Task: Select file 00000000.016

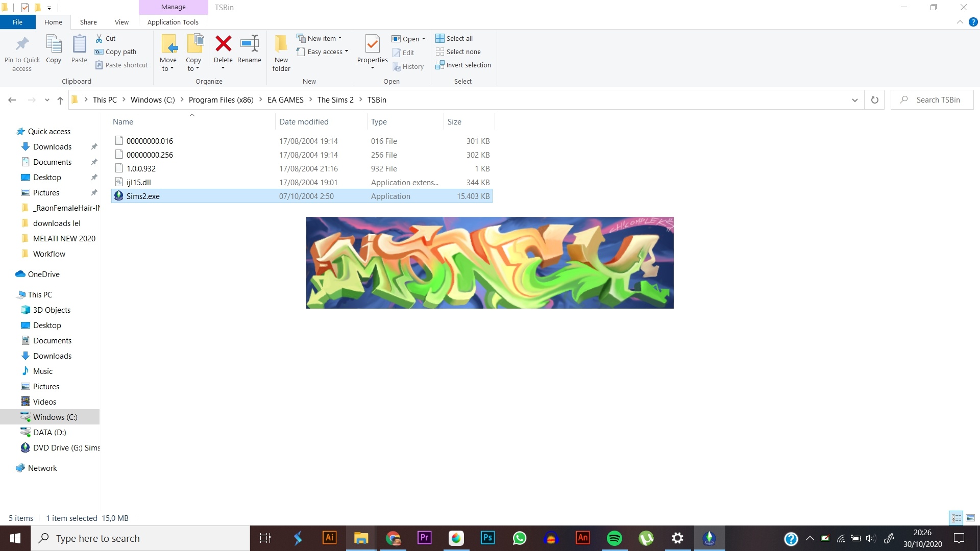Action: pyautogui.click(x=302, y=141)
